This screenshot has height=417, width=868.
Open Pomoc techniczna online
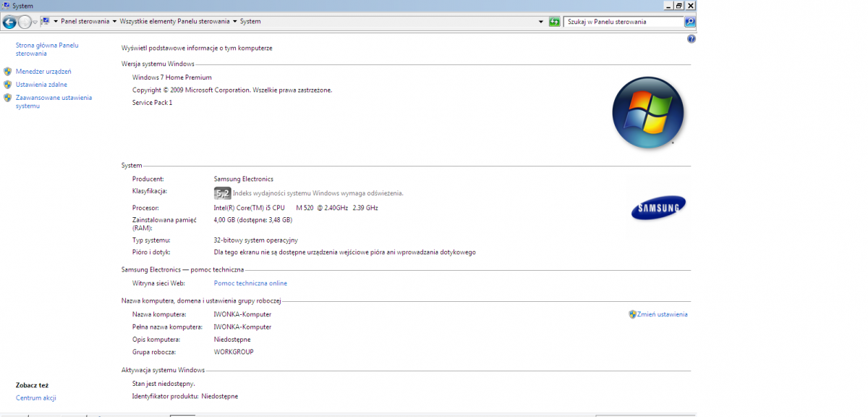coord(250,283)
